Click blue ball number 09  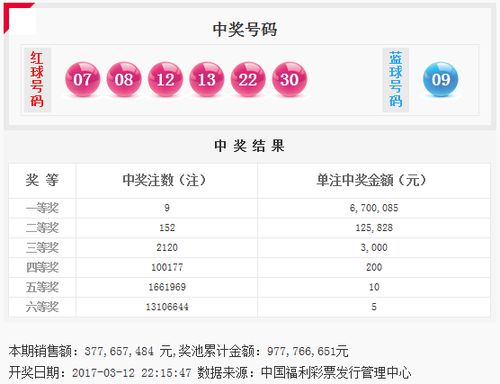(x=441, y=79)
